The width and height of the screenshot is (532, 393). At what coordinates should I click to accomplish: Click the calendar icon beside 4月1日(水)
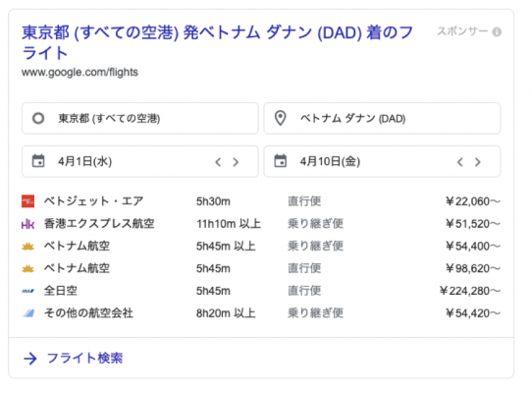[x=38, y=161]
